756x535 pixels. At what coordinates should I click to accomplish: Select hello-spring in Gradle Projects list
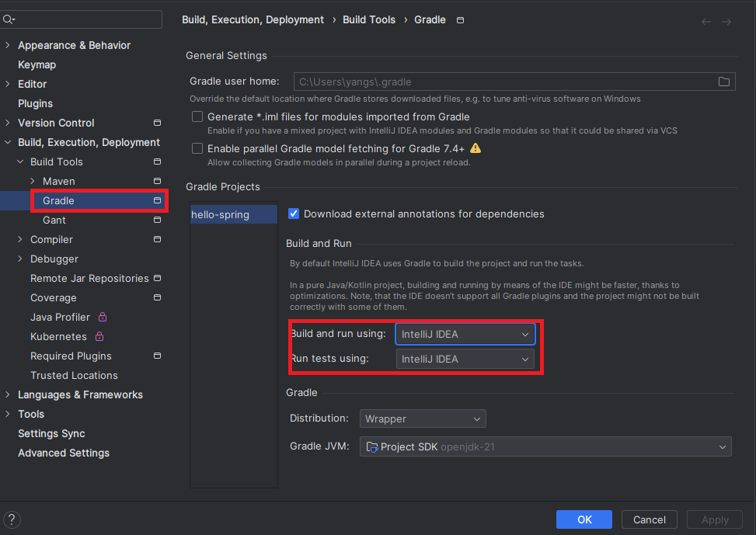click(234, 214)
